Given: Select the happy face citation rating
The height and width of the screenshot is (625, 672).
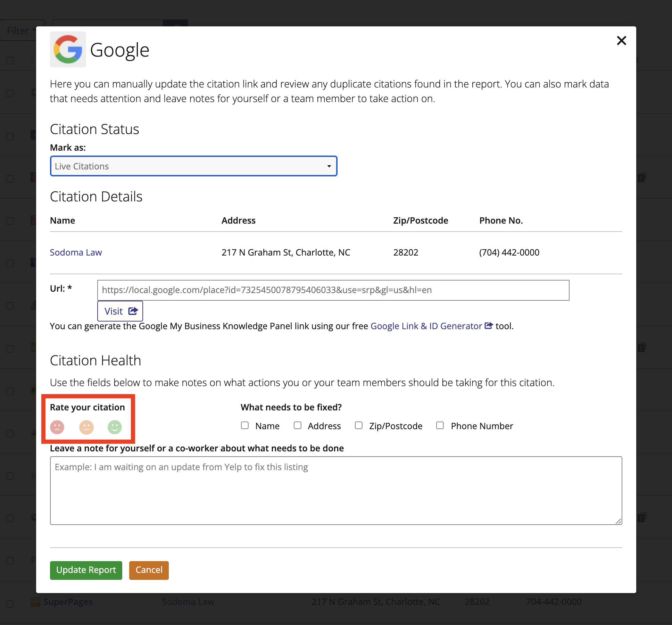Looking at the screenshot, I should (115, 428).
